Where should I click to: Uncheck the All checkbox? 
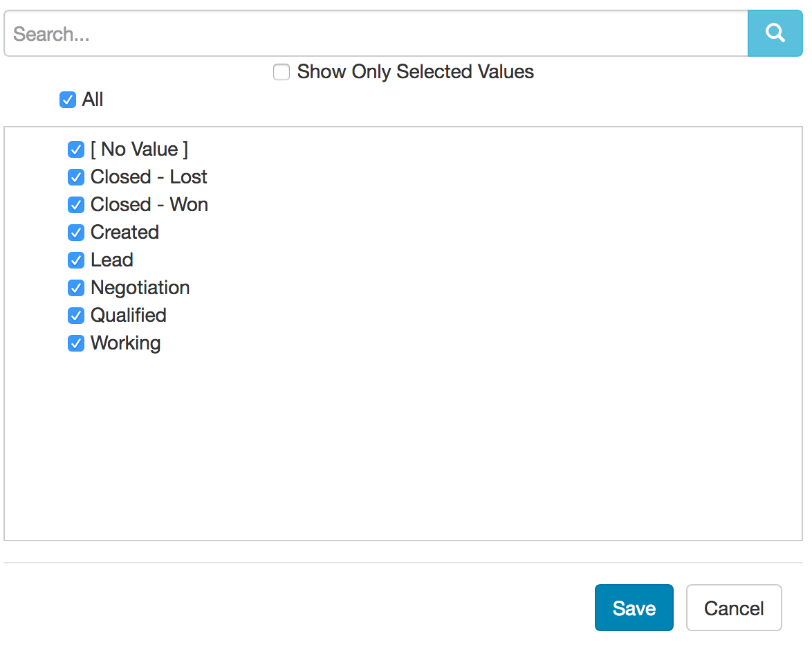click(67, 100)
